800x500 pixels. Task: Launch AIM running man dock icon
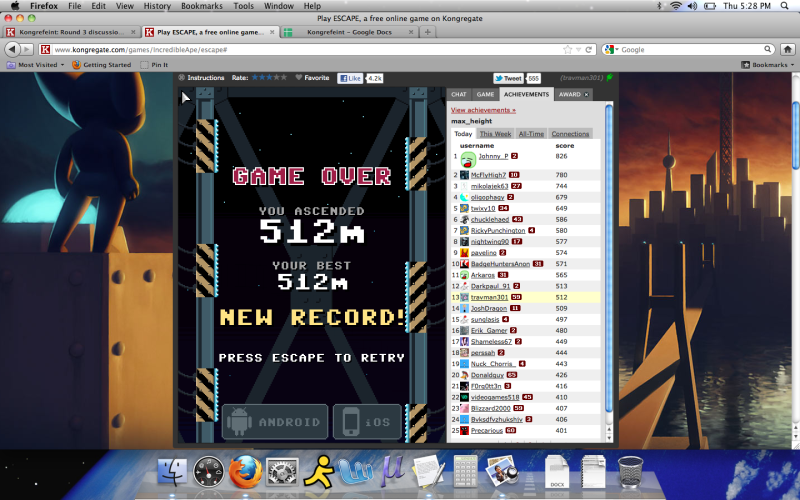(318, 471)
